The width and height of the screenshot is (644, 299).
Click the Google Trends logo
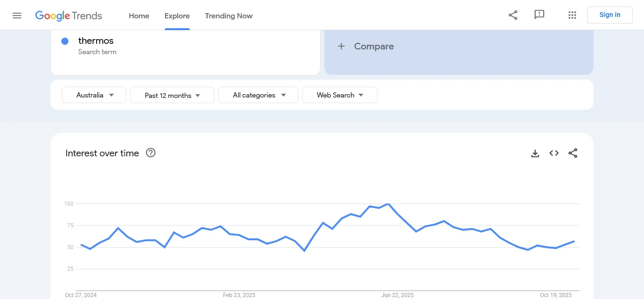[69, 16]
